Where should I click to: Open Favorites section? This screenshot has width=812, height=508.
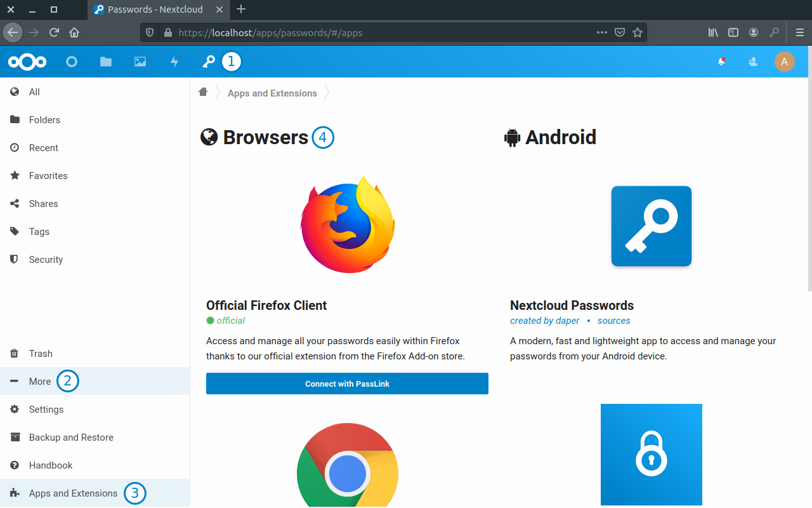point(95,176)
